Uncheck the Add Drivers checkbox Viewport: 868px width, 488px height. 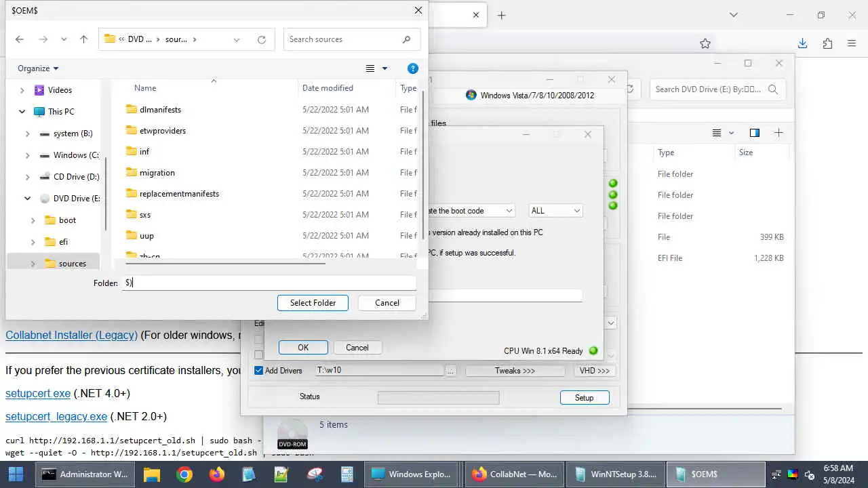pyautogui.click(x=258, y=371)
